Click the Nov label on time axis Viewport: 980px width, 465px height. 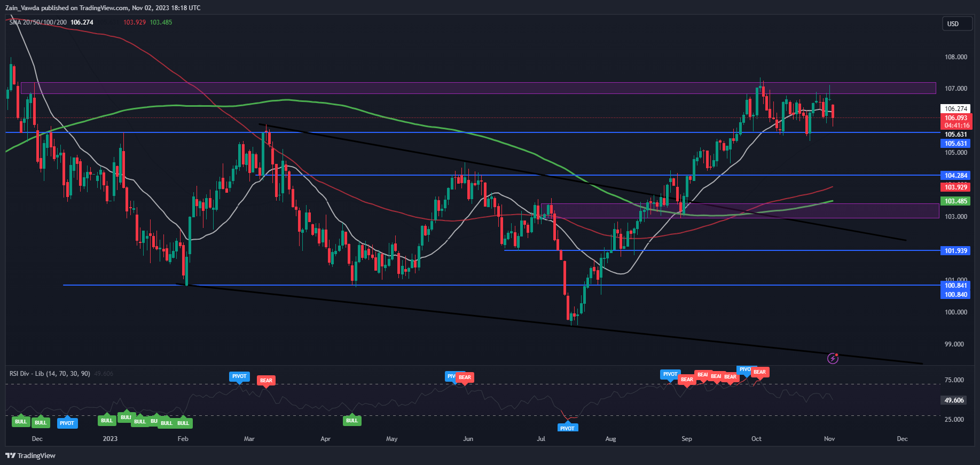[x=829, y=439]
